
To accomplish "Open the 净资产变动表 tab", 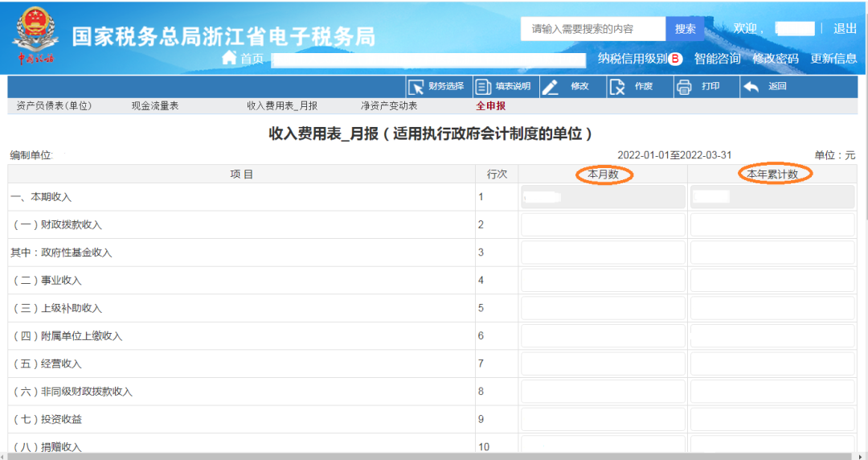I will [389, 106].
